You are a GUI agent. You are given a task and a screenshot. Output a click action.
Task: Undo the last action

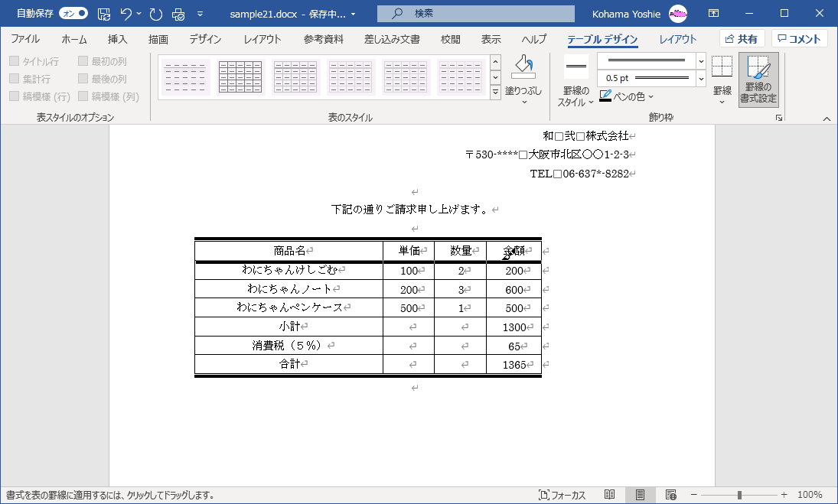(126, 14)
